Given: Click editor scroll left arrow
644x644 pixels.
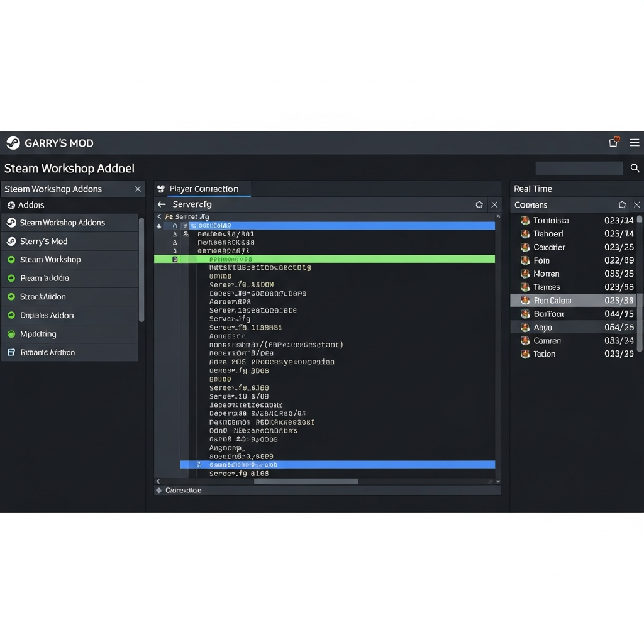Looking at the screenshot, I should (x=158, y=481).
